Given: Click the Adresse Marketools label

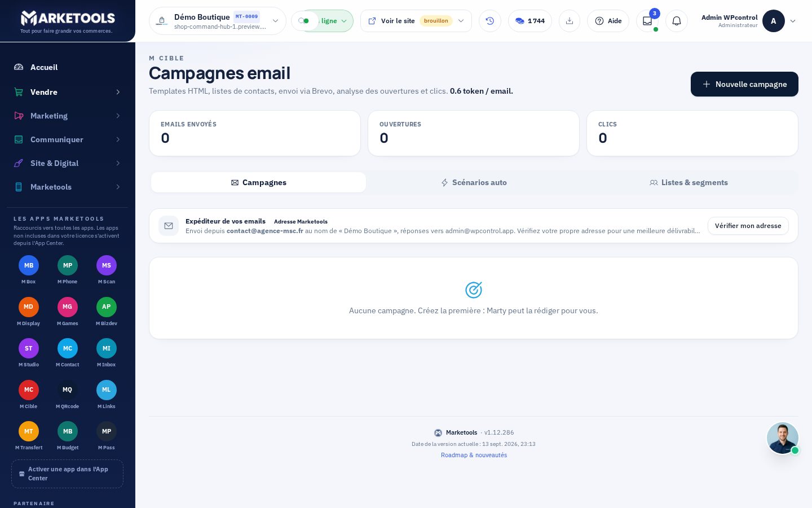Looking at the screenshot, I should pyautogui.click(x=301, y=221).
